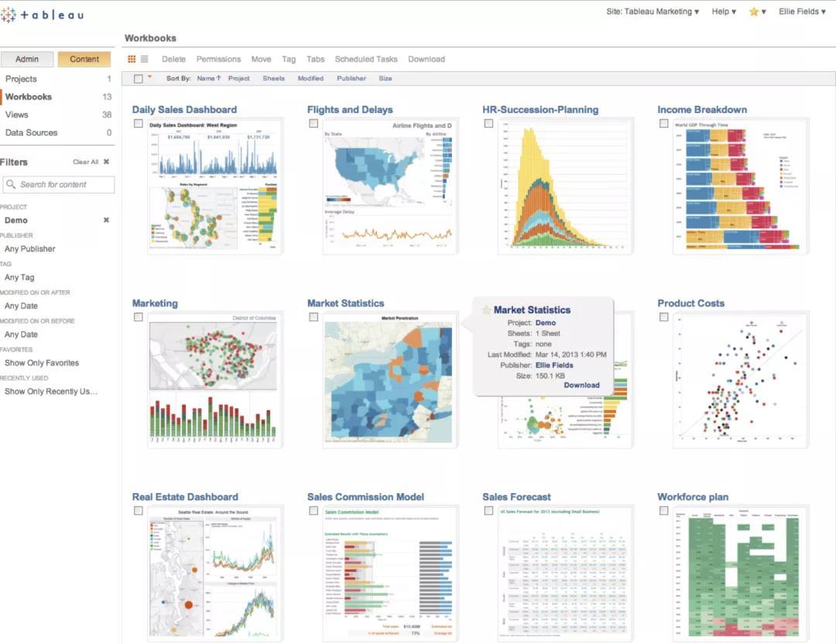Open the Workforce plan heatmap thumbnail
Viewport: 836px width, 644px height.
pyautogui.click(x=740, y=573)
